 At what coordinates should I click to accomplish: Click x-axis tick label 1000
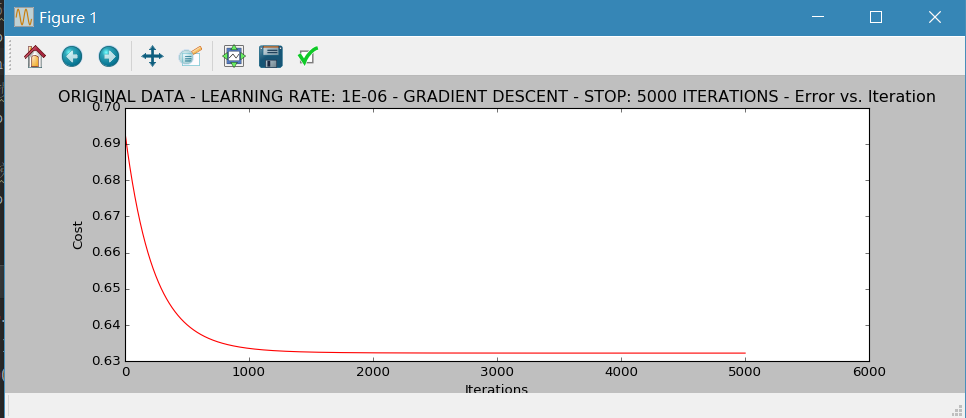tap(250, 372)
